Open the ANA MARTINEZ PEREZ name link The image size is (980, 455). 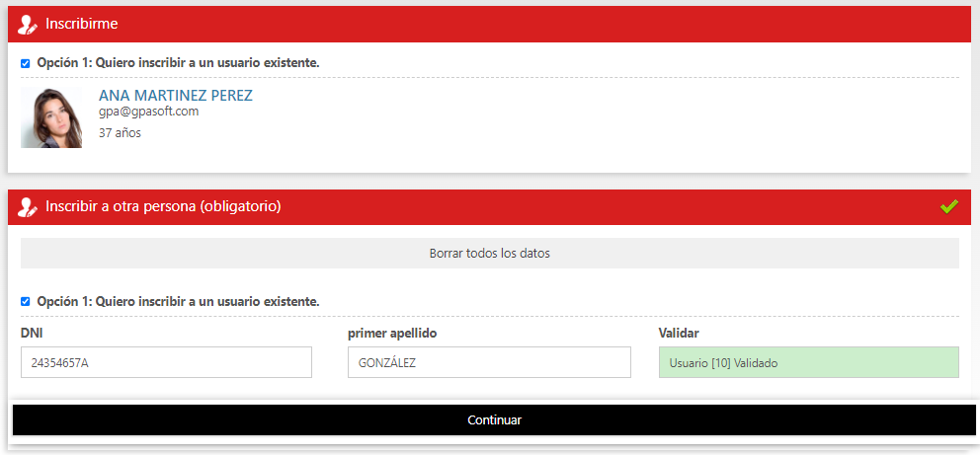tap(175, 96)
